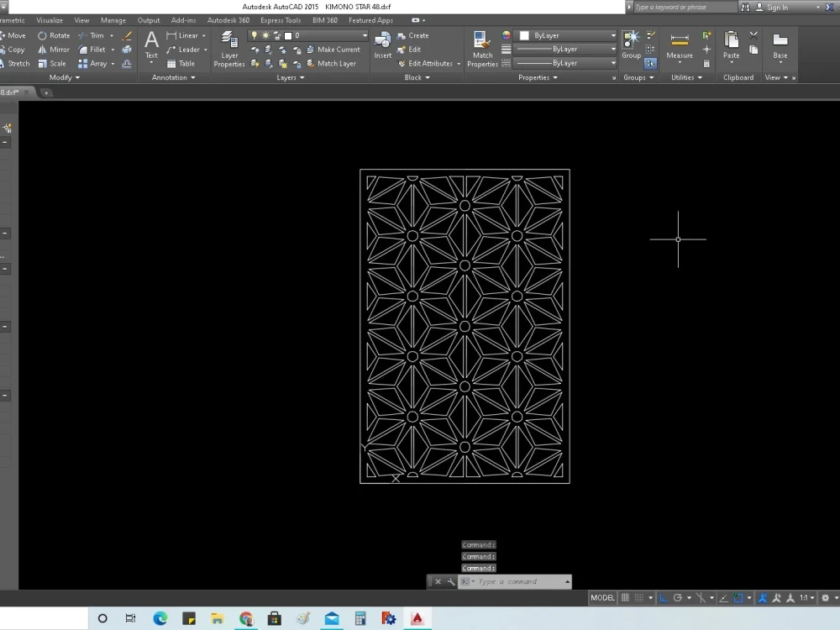Select the Array tool
This screenshot has width=840, height=630.
[x=92, y=63]
